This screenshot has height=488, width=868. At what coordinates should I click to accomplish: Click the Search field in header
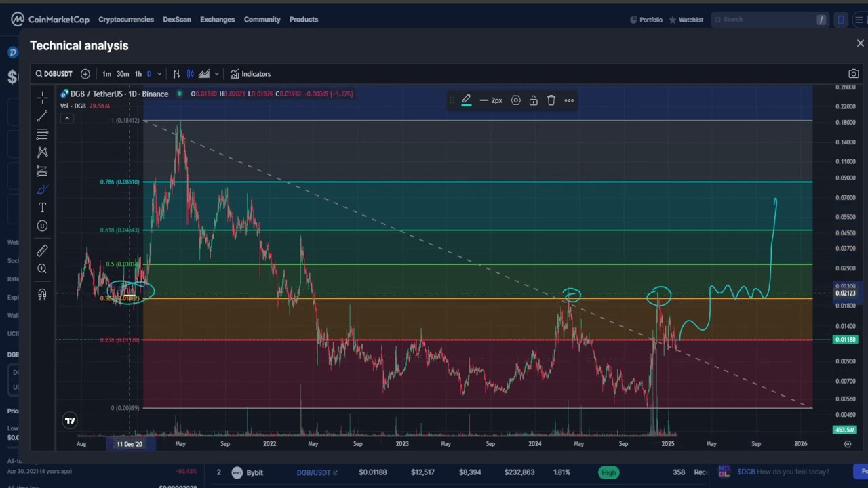tap(770, 20)
